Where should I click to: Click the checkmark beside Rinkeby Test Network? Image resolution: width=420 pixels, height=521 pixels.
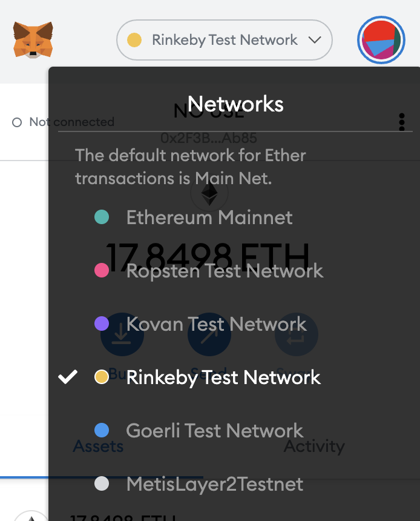[x=68, y=377]
